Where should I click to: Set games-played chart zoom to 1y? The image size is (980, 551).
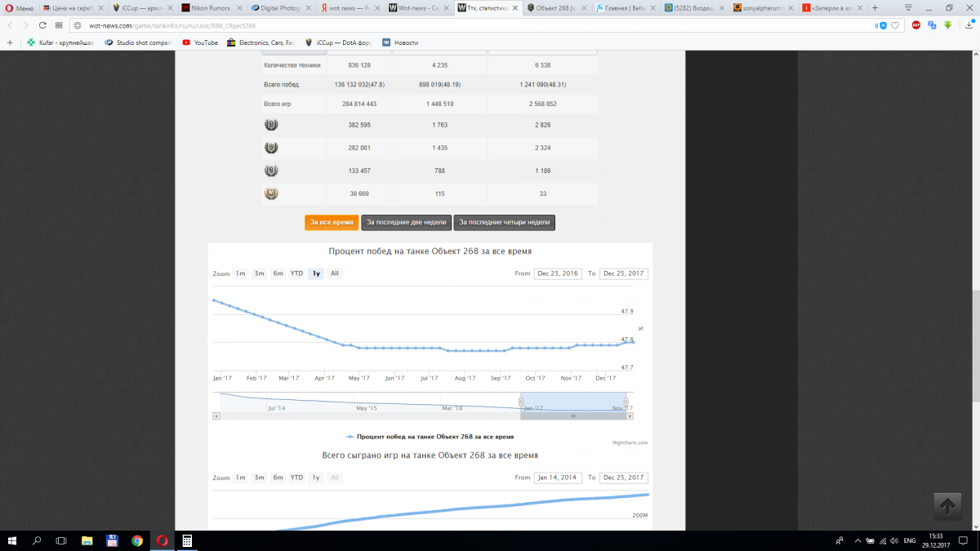click(x=316, y=478)
